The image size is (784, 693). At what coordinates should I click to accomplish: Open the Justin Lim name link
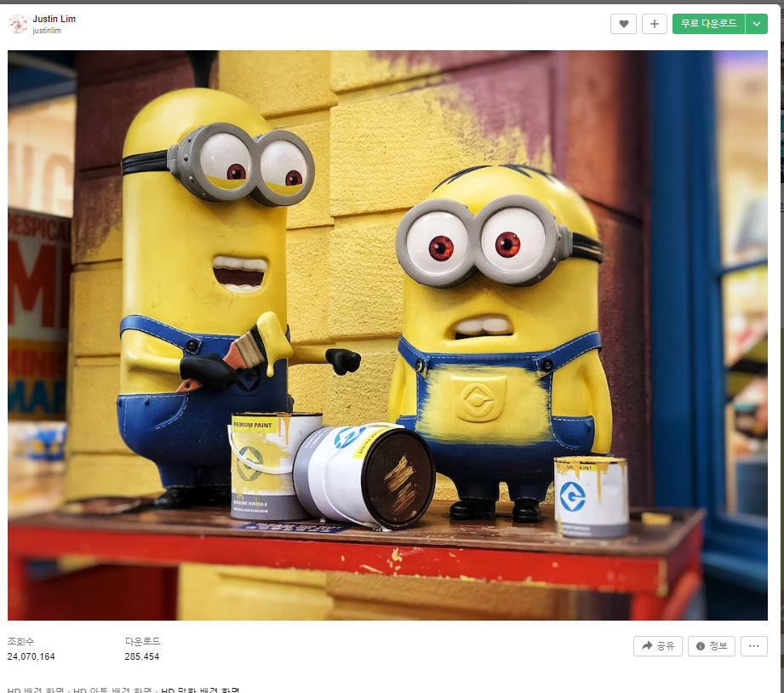click(x=54, y=19)
